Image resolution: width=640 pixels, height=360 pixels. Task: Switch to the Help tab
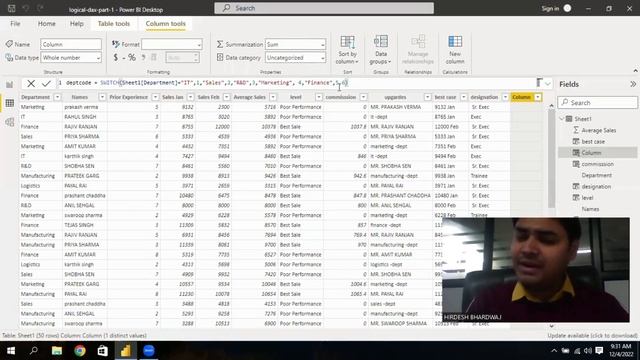click(x=76, y=24)
